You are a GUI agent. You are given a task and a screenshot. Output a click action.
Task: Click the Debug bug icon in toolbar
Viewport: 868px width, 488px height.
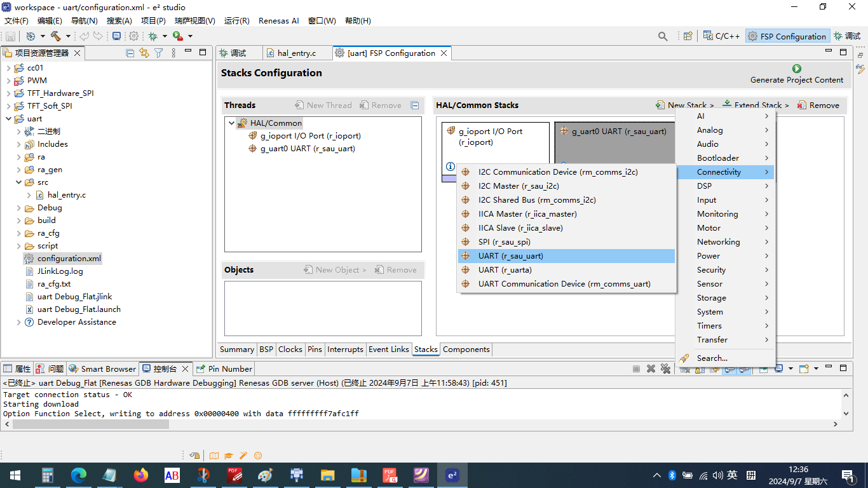pos(153,36)
